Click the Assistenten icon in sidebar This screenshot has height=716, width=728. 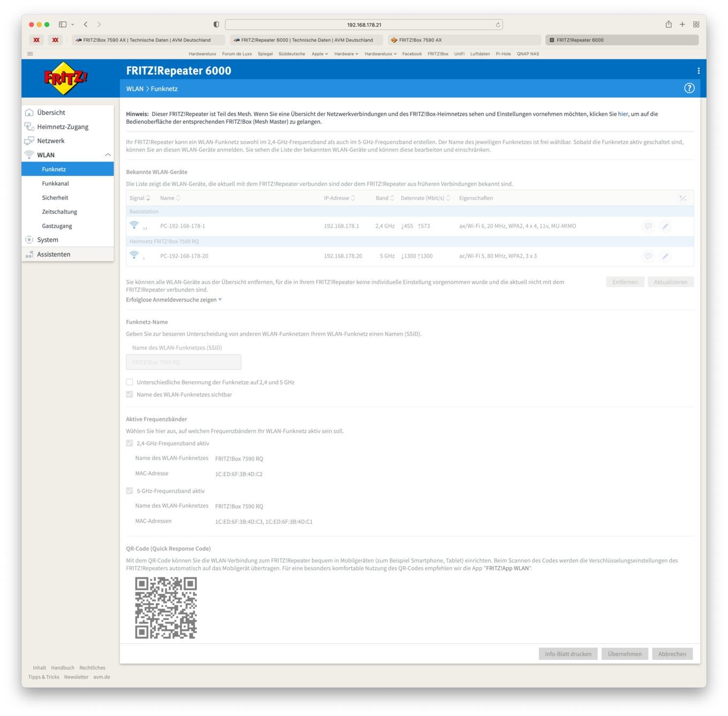[29, 254]
